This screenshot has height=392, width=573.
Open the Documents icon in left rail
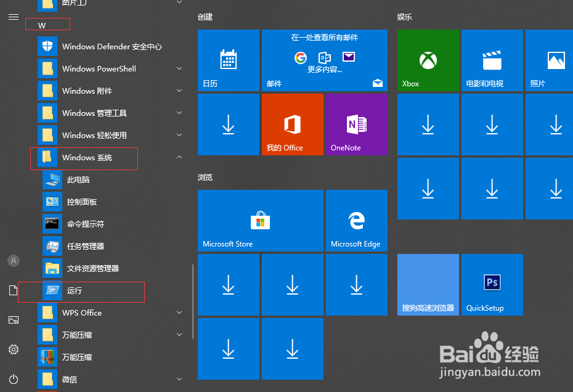click(14, 290)
